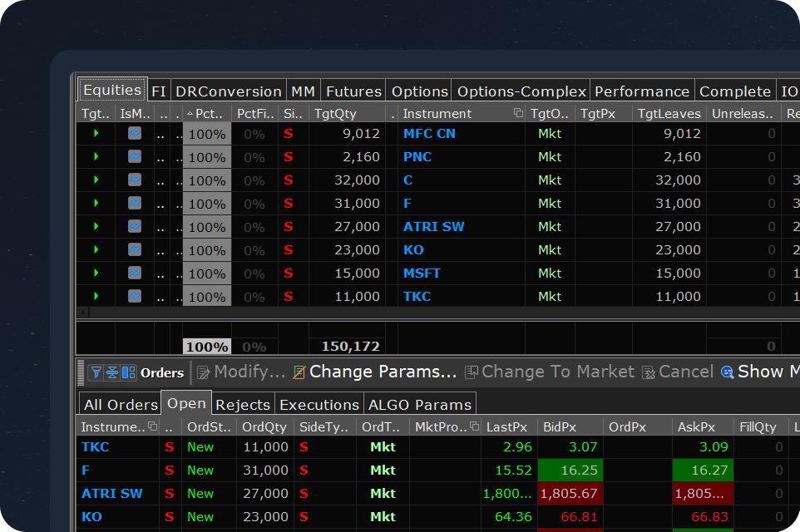Image resolution: width=800 pixels, height=532 pixels.
Task: Click the copy icon in MktPro column header
Action: [474, 426]
